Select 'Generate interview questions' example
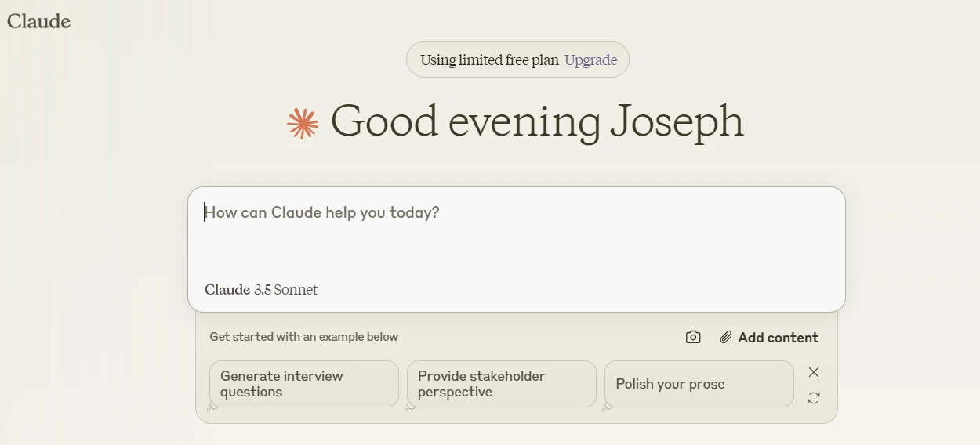The image size is (980, 445). [304, 384]
